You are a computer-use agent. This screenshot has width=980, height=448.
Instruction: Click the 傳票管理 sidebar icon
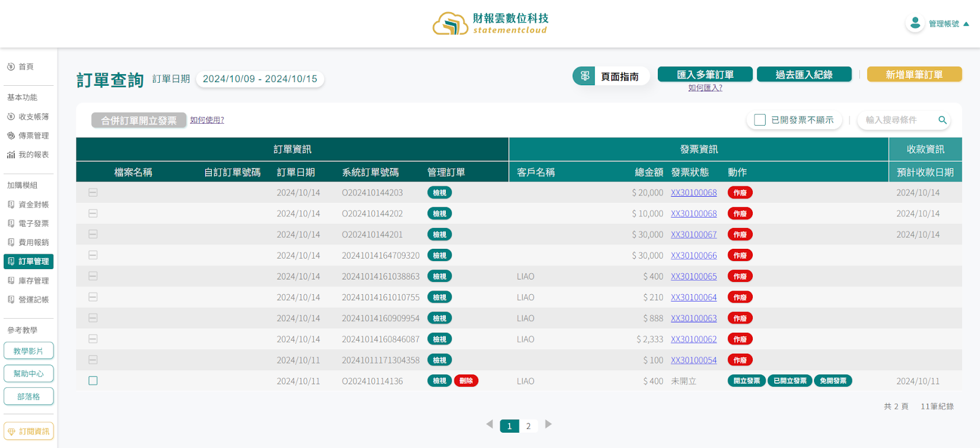(x=11, y=135)
